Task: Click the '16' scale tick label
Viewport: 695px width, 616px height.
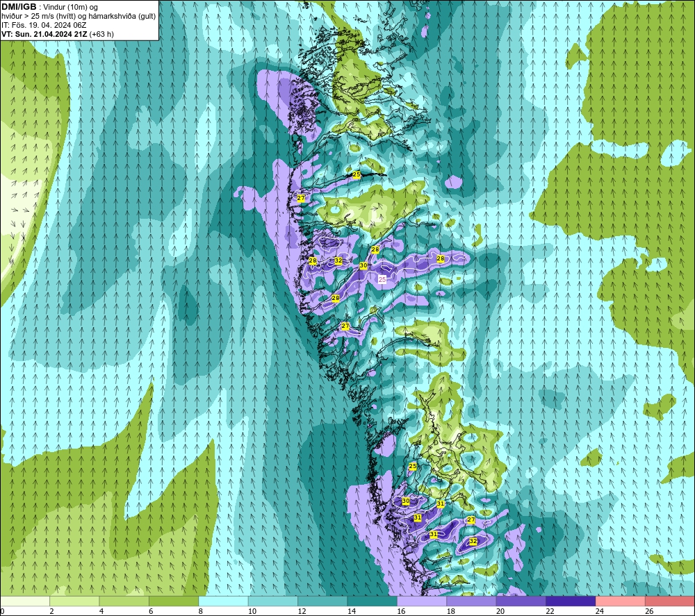Action: (401, 611)
